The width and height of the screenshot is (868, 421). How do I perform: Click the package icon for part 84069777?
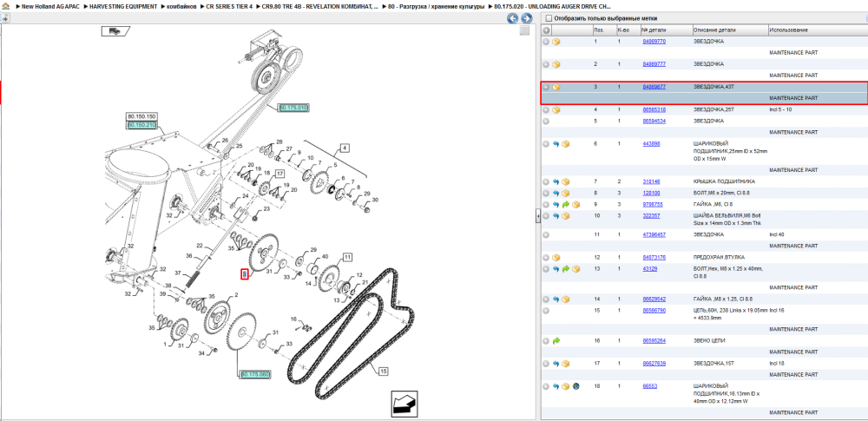click(556, 64)
